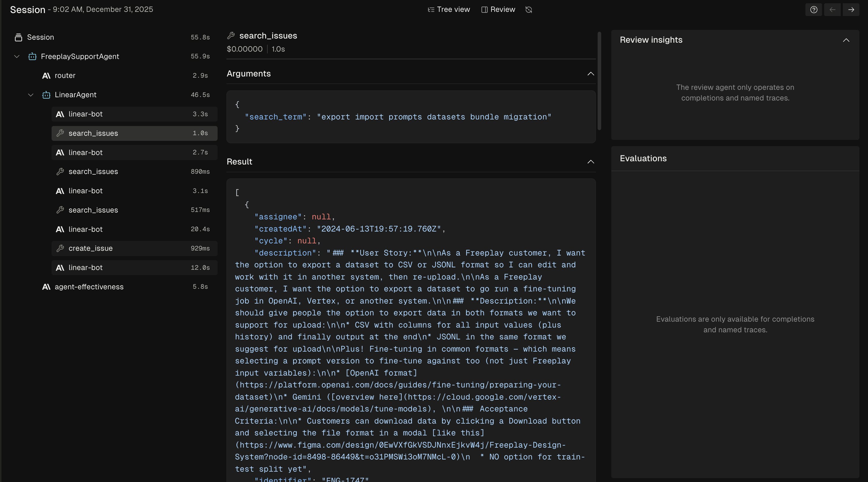The width and height of the screenshot is (868, 482).
Task: Go to next session arrow
Action: coord(851,9)
